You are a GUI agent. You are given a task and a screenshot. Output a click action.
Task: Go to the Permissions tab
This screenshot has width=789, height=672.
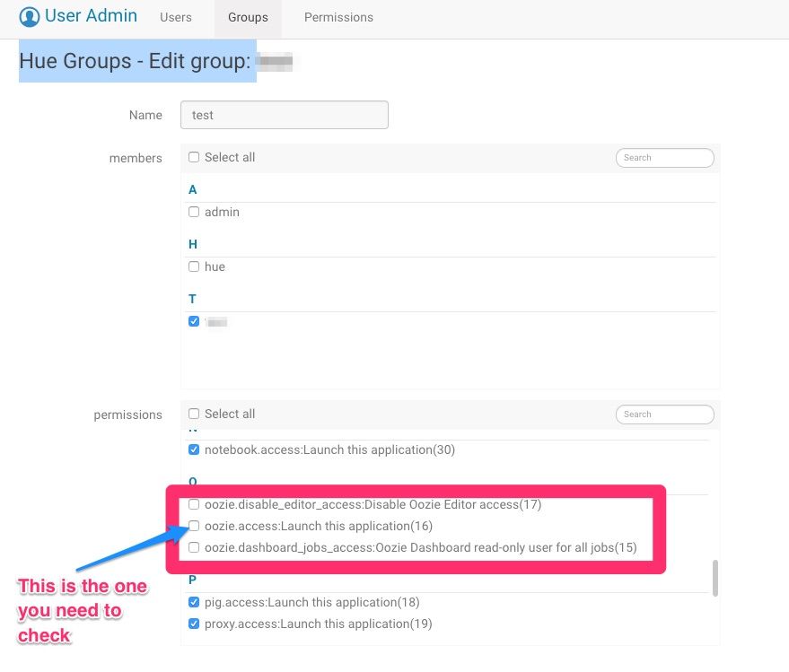click(338, 17)
